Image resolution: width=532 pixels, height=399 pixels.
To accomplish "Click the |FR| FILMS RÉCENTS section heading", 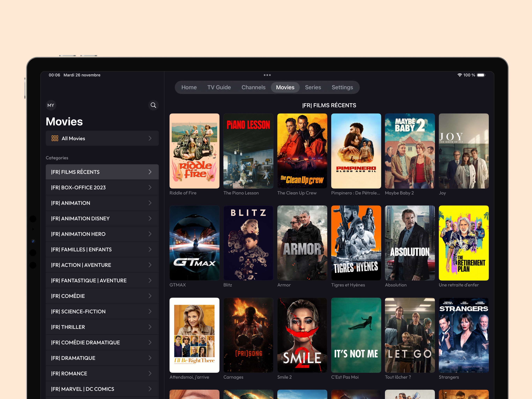I will [329, 105].
